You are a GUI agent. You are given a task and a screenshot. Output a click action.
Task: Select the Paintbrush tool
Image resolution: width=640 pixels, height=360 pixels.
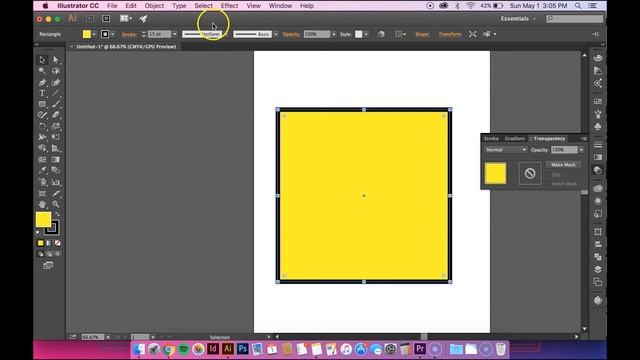pyautogui.click(x=56, y=104)
